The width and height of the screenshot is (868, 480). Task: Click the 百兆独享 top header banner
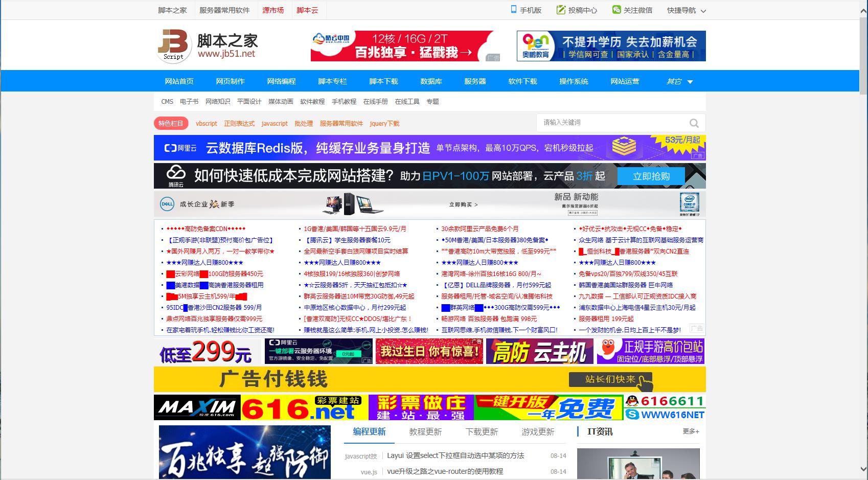tap(405, 46)
